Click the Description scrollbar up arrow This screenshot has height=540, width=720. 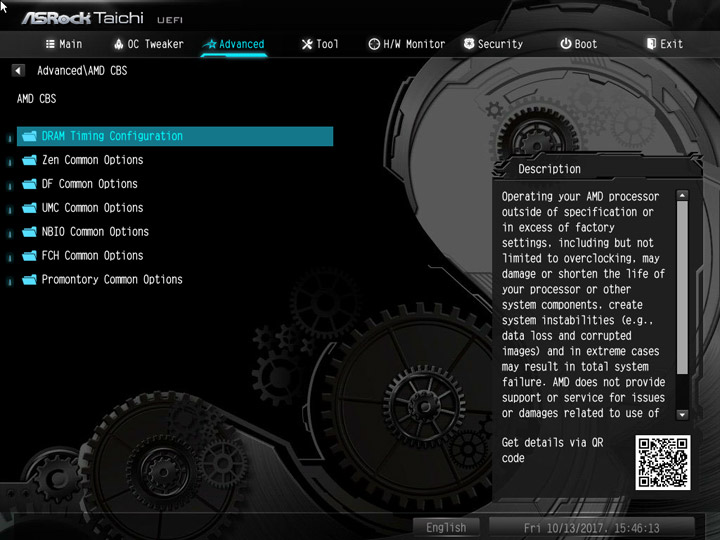pos(682,195)
